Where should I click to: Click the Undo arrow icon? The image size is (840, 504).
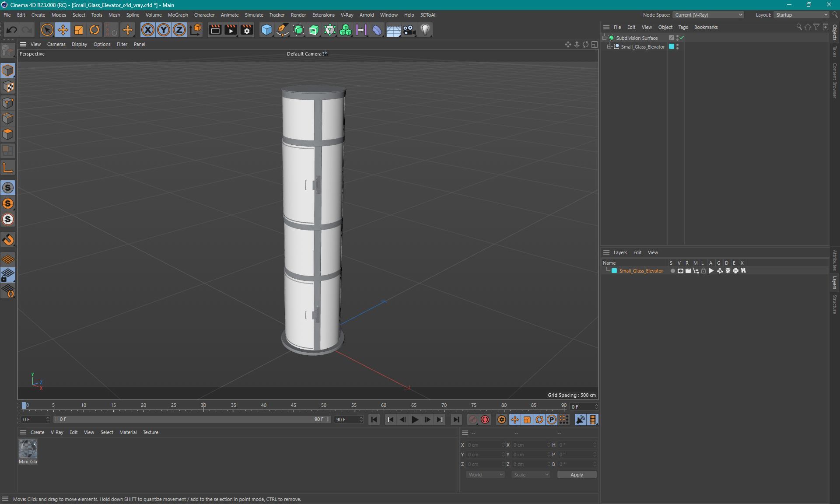(12, 30)
